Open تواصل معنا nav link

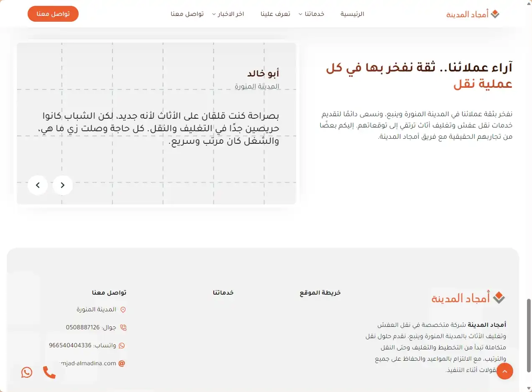(x=187, y=14)
